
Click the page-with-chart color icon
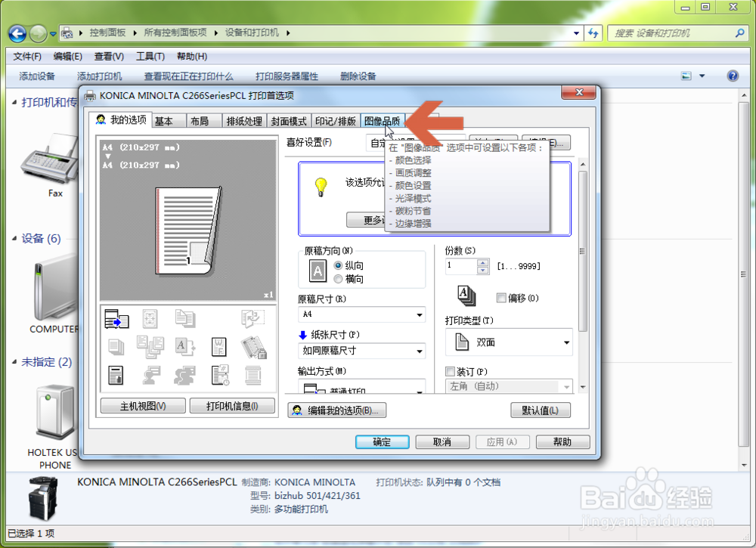tap(116, 376)
